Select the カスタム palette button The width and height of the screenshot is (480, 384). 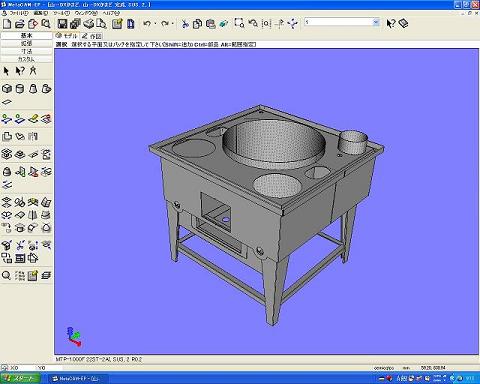pyautogui.click(x=27, y=59)
